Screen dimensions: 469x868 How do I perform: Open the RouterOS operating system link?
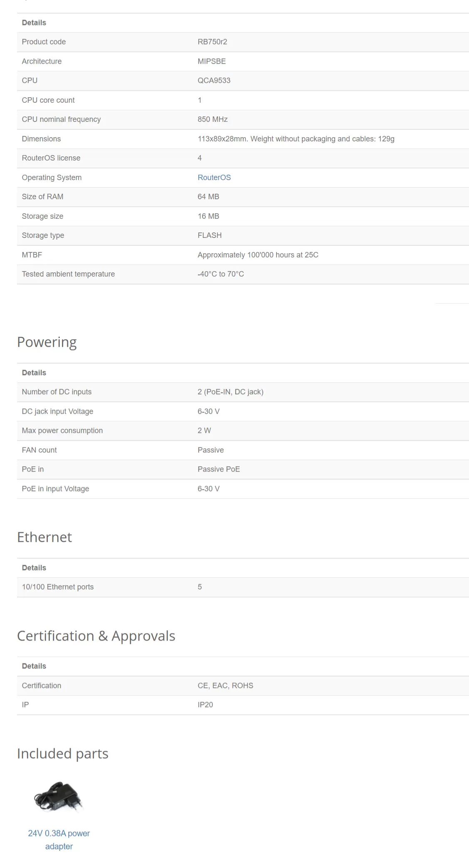214,178
